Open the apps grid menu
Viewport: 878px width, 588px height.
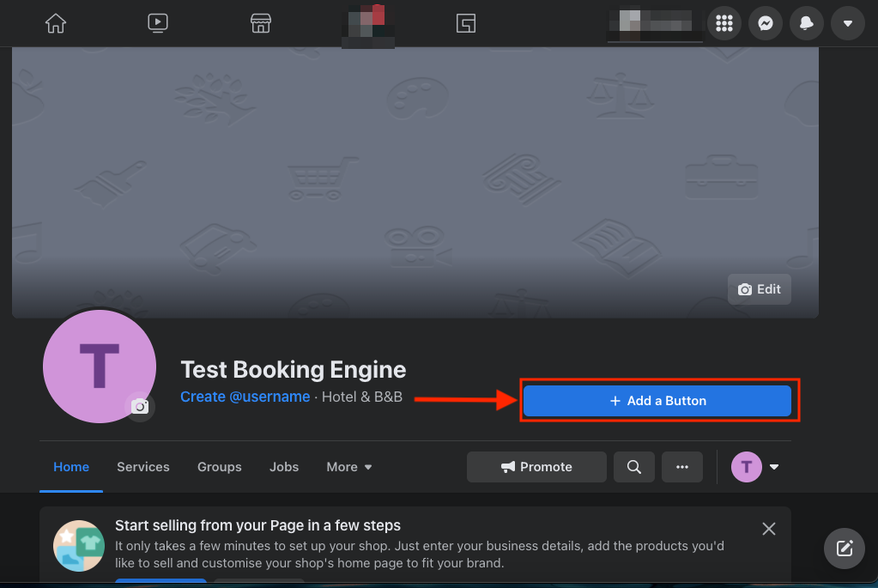click(724, 23)
